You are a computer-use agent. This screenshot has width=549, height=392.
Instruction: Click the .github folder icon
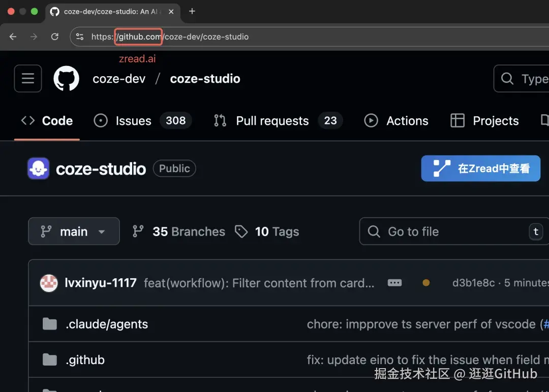[50, 360]
